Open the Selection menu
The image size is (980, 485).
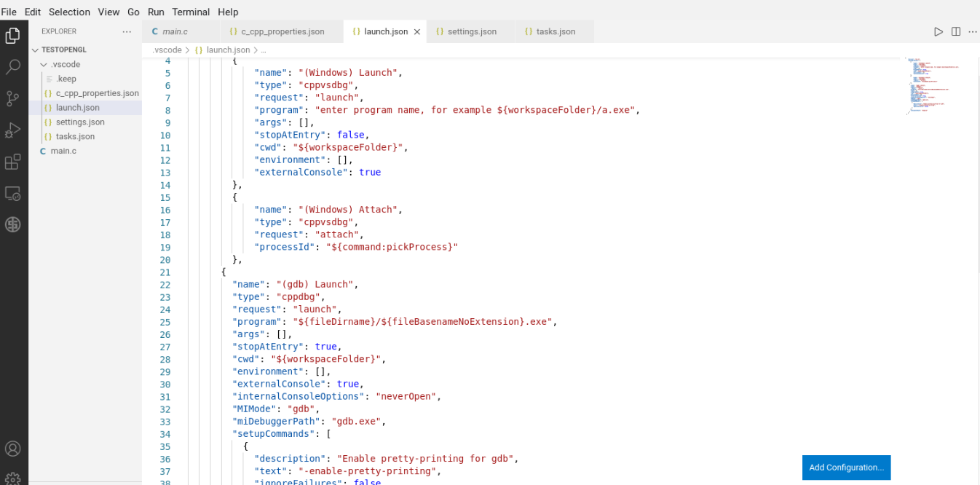pos(69,12)
